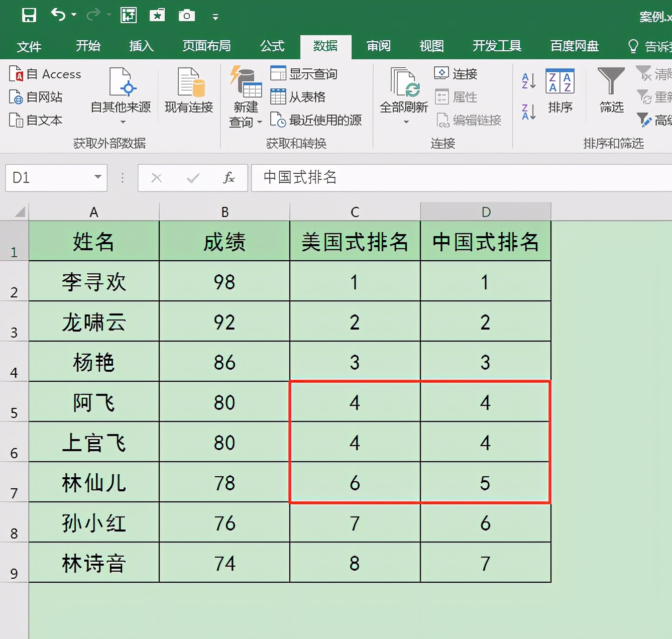Viewport: 672px width, 639px height.
Task: Click 连接 connections button
Action: 456,74
